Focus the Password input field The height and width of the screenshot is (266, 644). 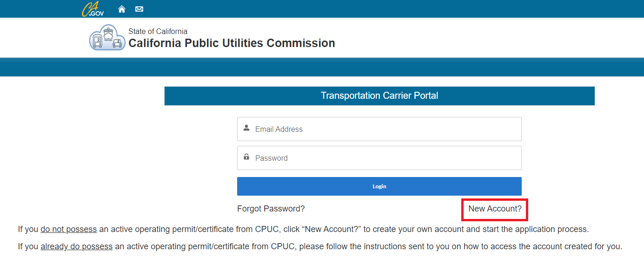click(x=386, y=158)
